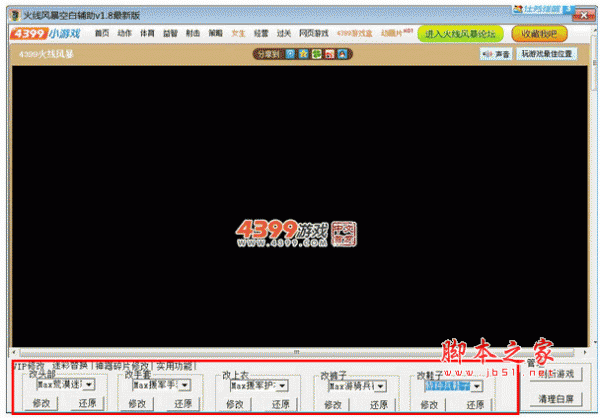
Task: Open the 射击 games category
Action: click(193, 34)
